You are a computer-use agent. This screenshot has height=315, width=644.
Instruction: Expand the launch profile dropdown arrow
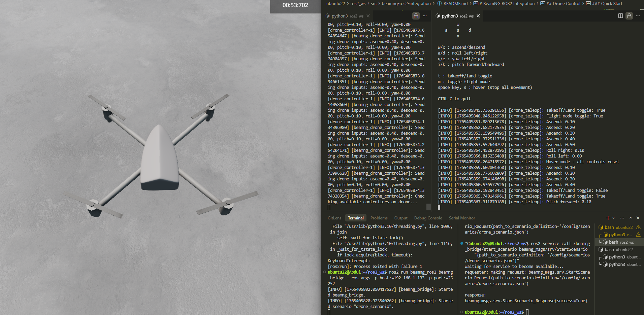(613, 218)
